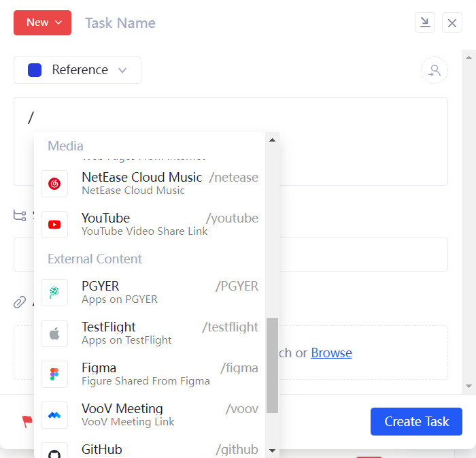Type in the Task Name field
The width and height of the screenshot is (476, 458).
click(x=204, y=23)
